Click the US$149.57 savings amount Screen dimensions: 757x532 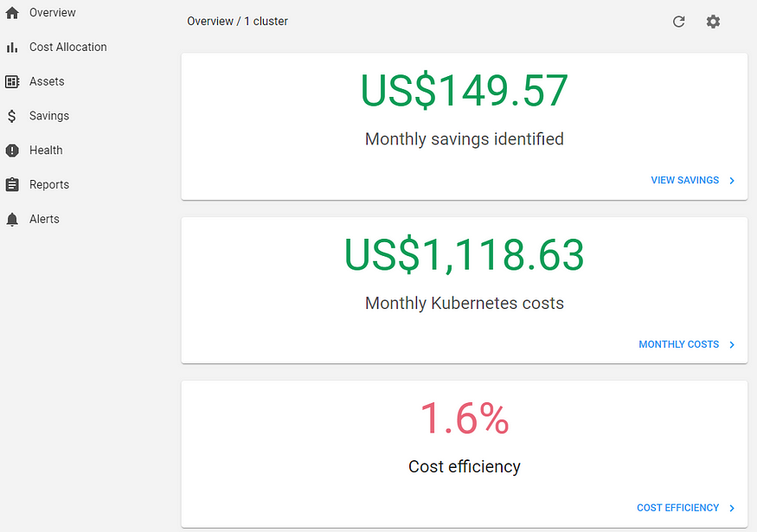(464, 91)
